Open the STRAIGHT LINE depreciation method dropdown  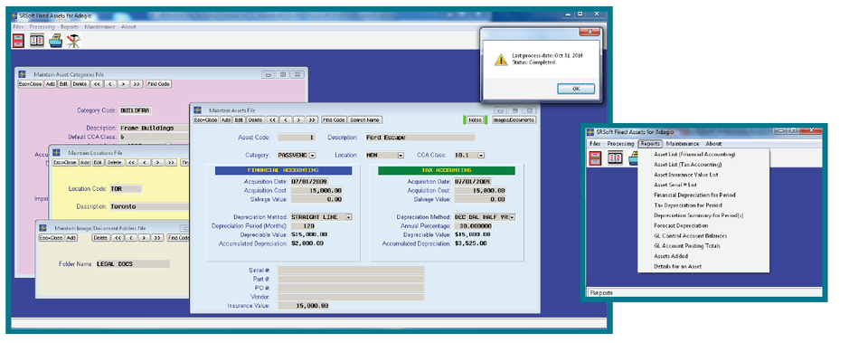coord(349,217)
